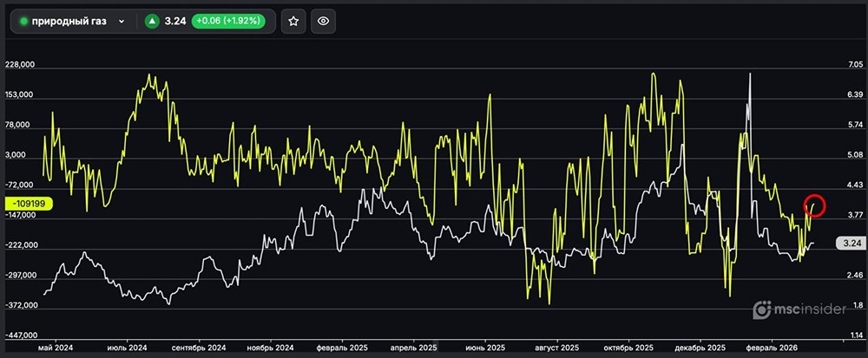The height and width of the screenshot is (358, 868).
Task: Click the +0.06 (+1.92%) change badge
Action: 229,22
